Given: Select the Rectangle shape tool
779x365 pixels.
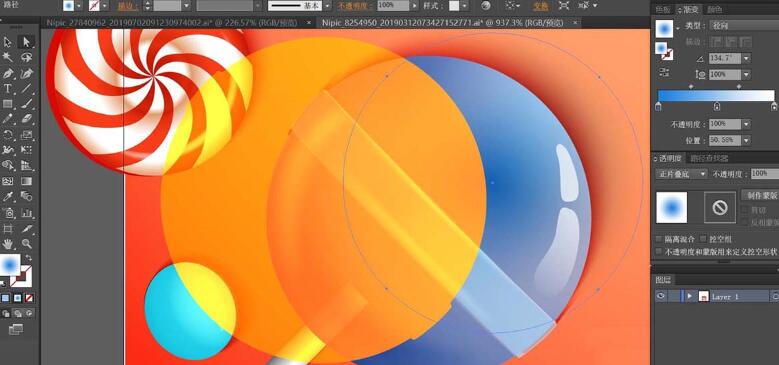Looking at the screenshot, I should click(8, 104).
